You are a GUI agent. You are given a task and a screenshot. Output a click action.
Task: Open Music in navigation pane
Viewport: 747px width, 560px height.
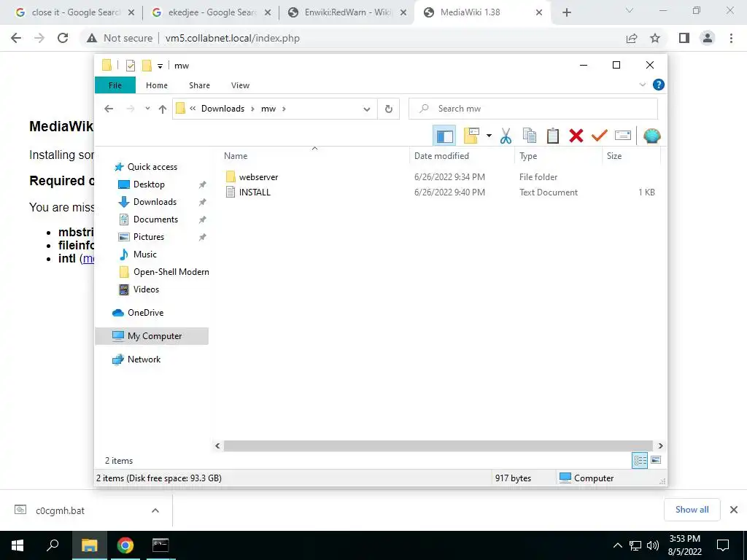pos(145,254)
